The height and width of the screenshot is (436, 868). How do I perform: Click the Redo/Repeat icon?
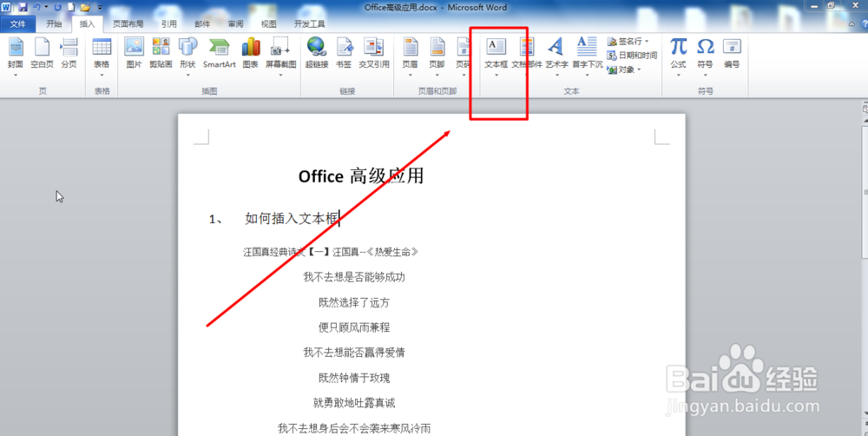coord(57,7)
